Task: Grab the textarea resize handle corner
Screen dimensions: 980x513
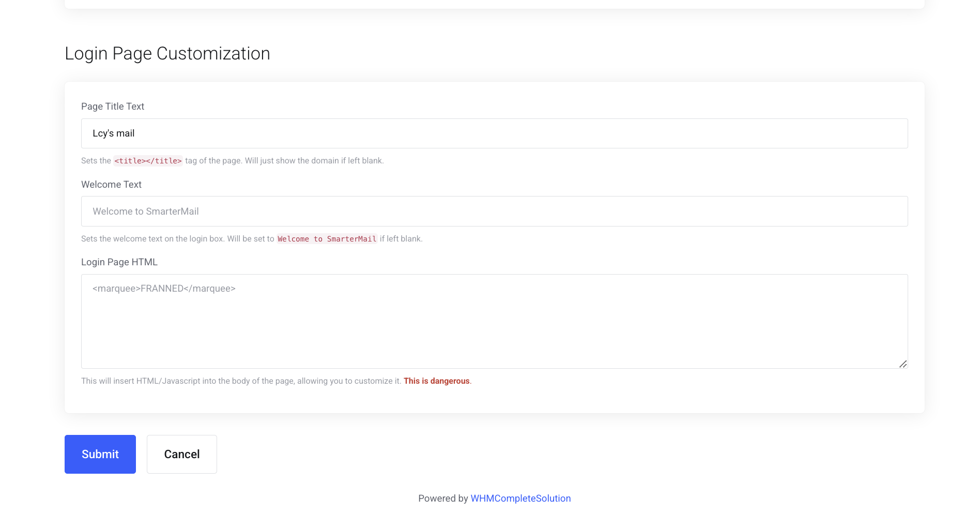Action: (902, 364)
